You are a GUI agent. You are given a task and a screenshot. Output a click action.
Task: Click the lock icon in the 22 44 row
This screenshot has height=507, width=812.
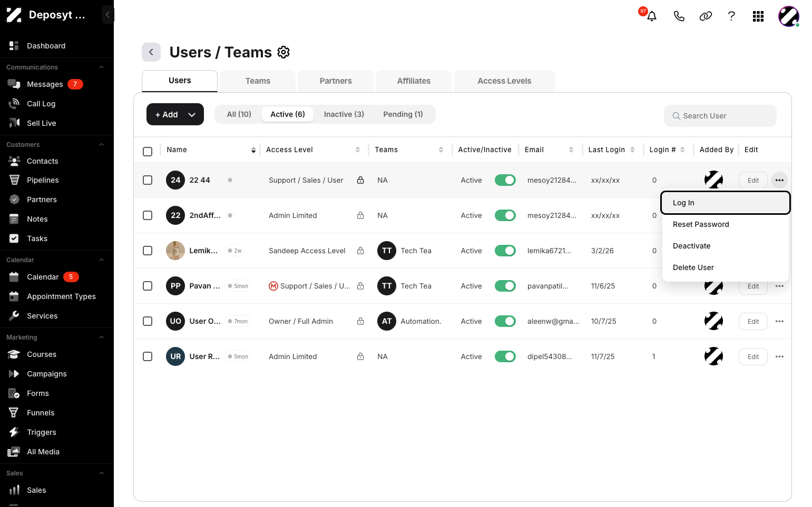[360, 180]
